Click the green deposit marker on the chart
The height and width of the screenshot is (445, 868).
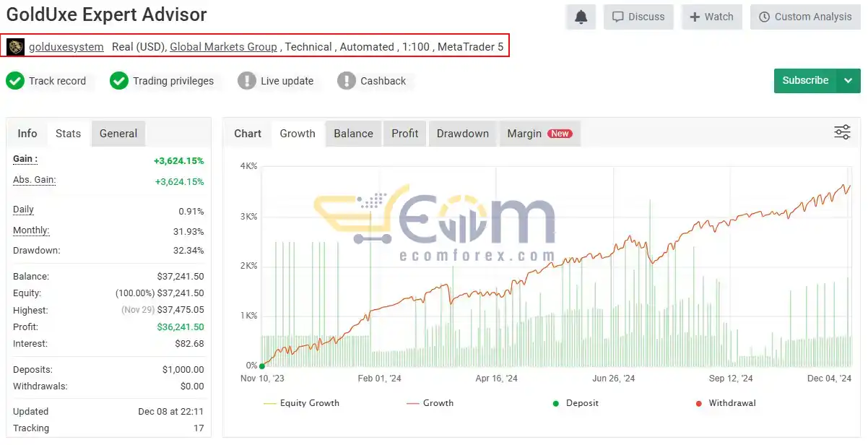pos(262,366)
